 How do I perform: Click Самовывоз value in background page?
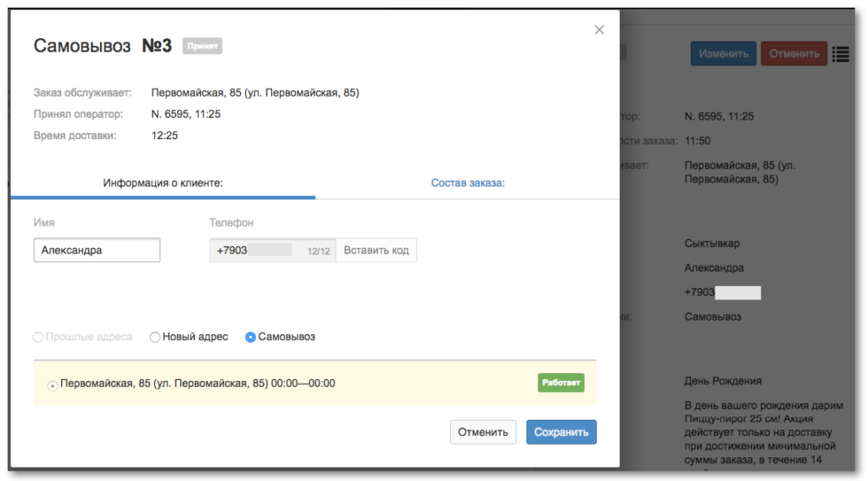pyautogui.click(x=712, y=317)
